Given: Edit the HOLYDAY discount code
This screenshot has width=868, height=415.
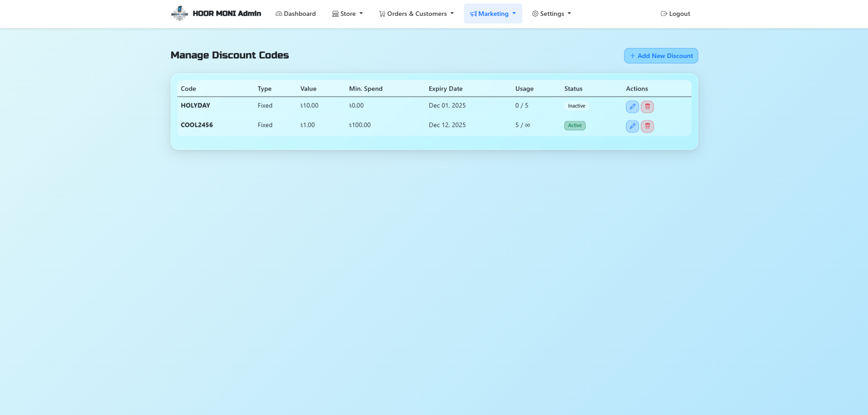Looking at the screenshot, I should pos(632,106).
